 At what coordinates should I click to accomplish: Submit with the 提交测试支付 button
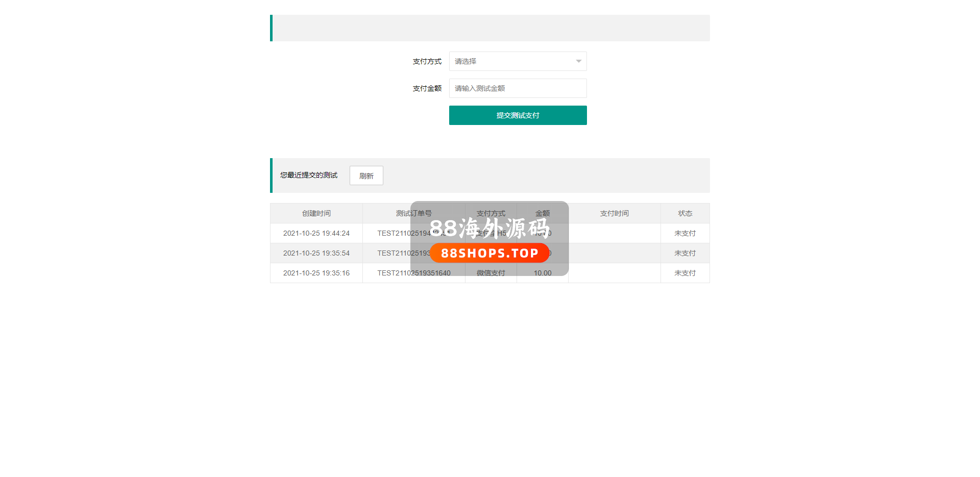[x=518, y=115]
